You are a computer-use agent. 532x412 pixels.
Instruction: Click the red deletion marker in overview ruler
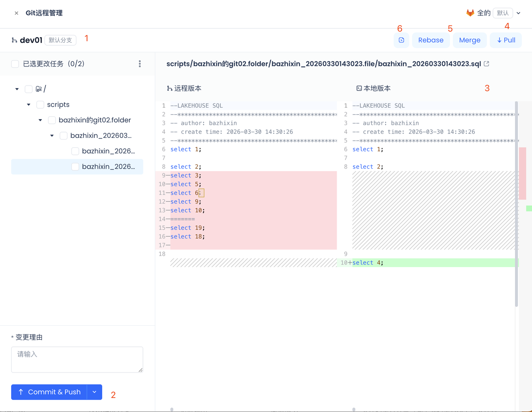(522, 173)
